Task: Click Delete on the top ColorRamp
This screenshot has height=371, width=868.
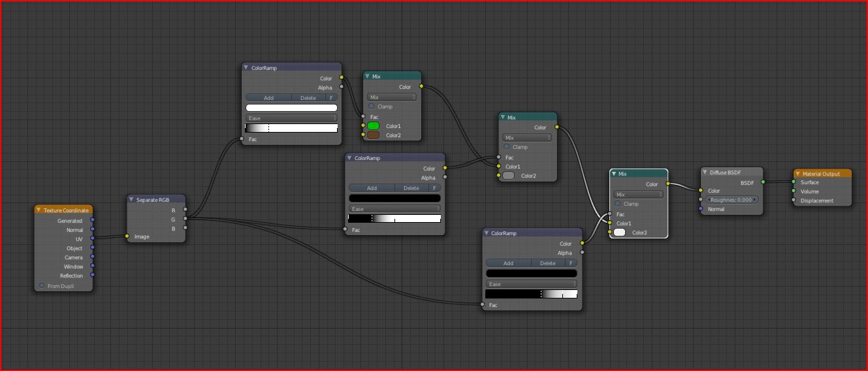Action: [308, 98]
